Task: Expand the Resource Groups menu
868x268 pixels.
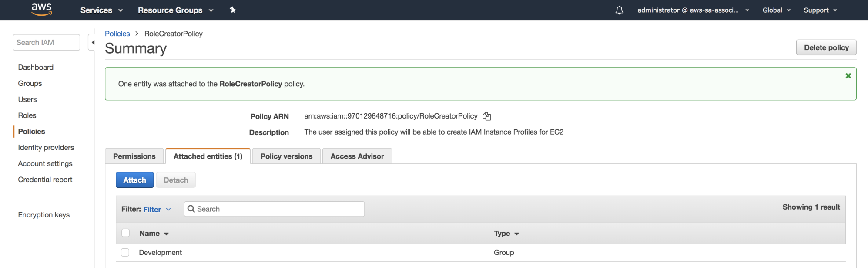Action: [175, 10]
